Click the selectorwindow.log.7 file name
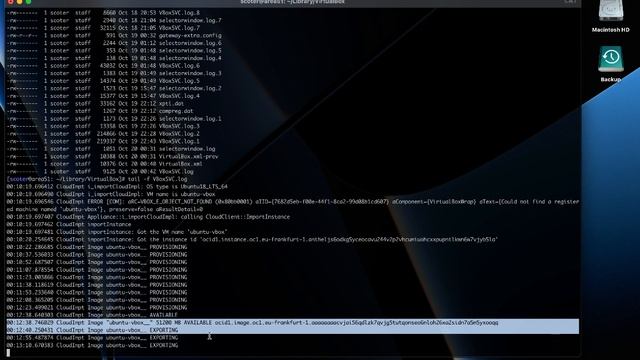Viewport: 640px width, 360px height. pos(190,20)
